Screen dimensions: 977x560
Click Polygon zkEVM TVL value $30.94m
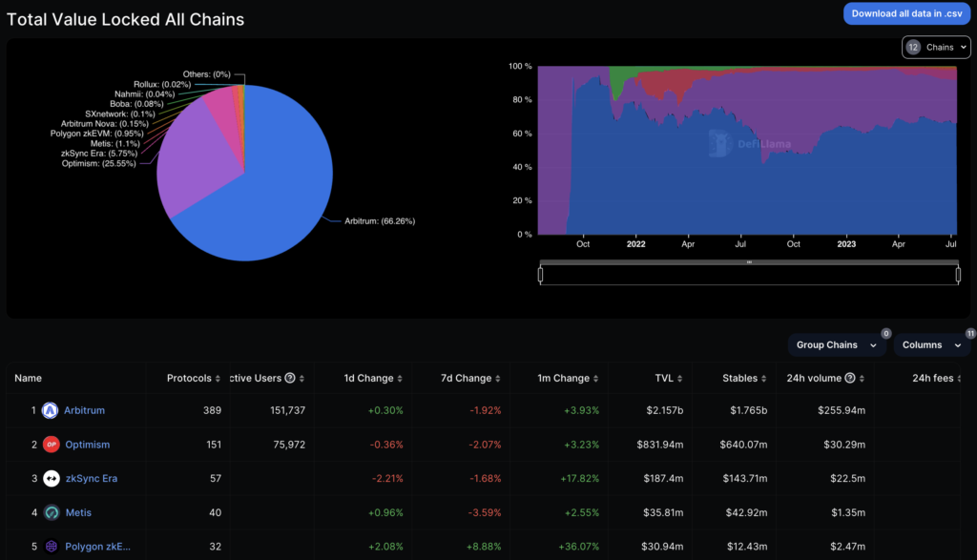(662, 547)
